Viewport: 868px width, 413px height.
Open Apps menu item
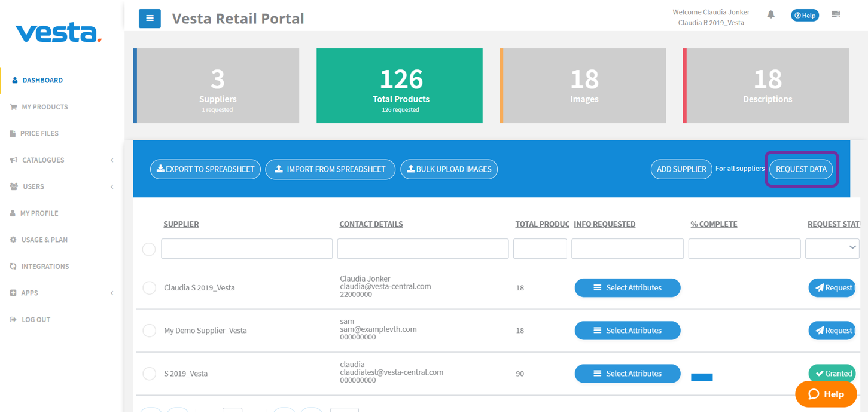pyautogui.click(x=29, y=293)
